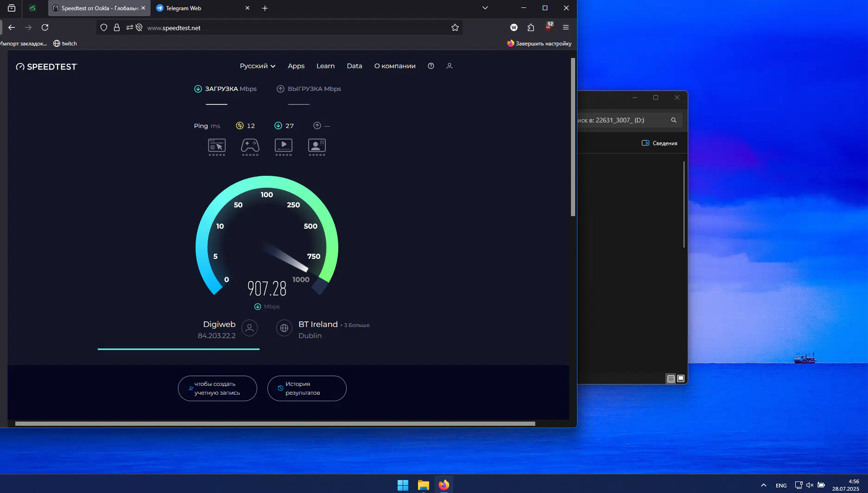Show hidden system tray icons

(x=764, y=485)
